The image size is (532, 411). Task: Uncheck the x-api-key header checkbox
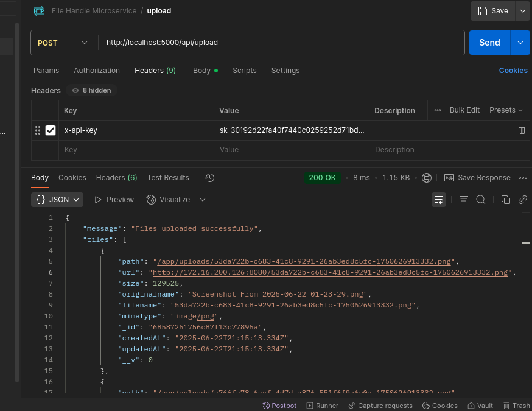click(x=51, y=130)
